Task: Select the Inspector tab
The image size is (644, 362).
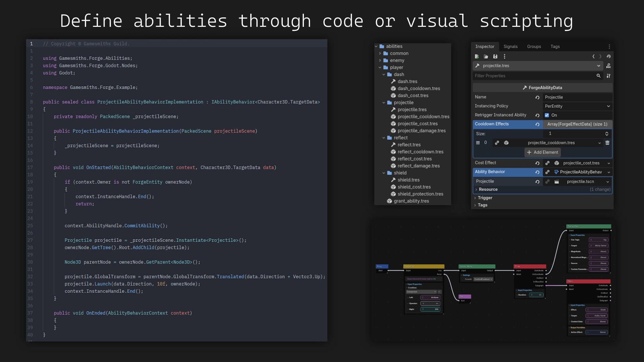Action: point(485,47)
